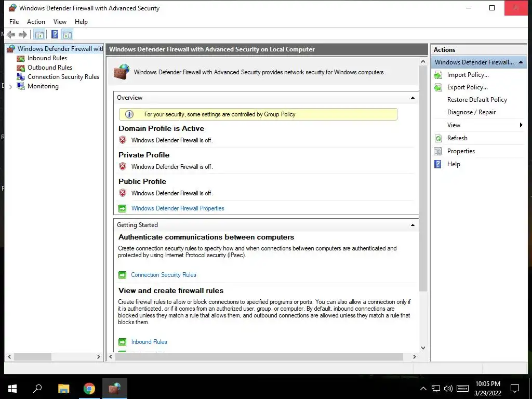
Task: Click the Refresh icon in Actions pane
Action: [x=438, y=138]
